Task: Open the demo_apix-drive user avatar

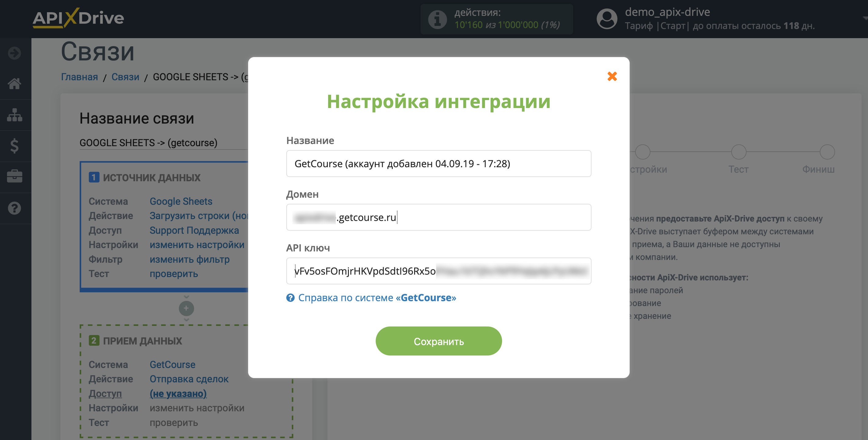Action: click(x=607, y=19)
